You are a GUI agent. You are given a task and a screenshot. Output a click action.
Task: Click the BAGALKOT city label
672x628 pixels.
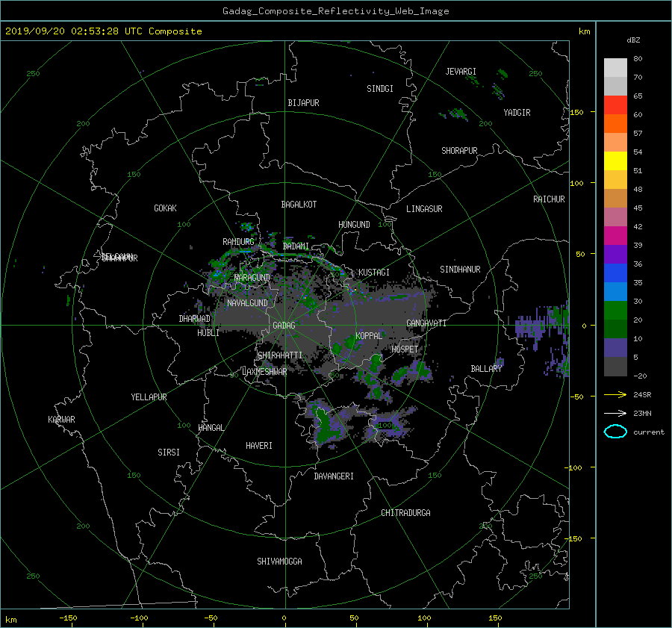[x=299, y=205]
